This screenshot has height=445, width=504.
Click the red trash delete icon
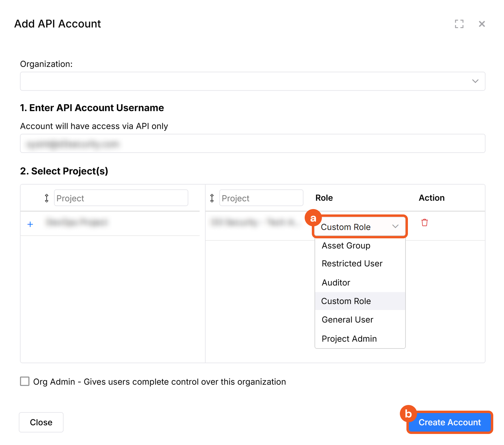pyautogui.click(x=424, y=222)
